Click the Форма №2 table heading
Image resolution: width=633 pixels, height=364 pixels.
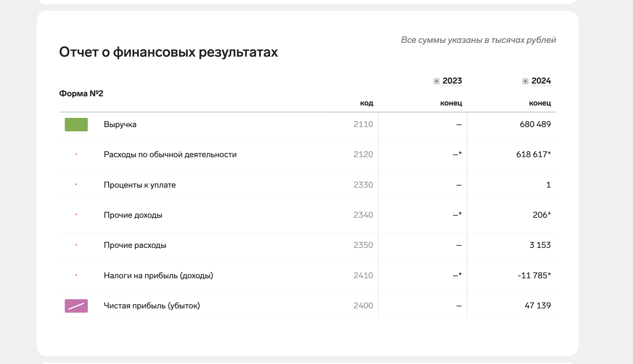point(81,93)
